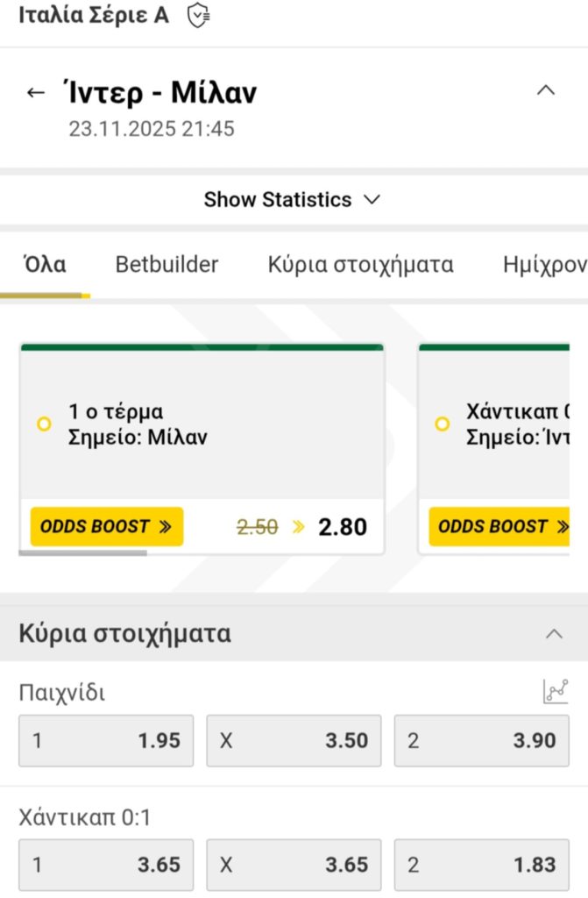Select Παιχνίδι draw X at 3.50

pos(294,741)
